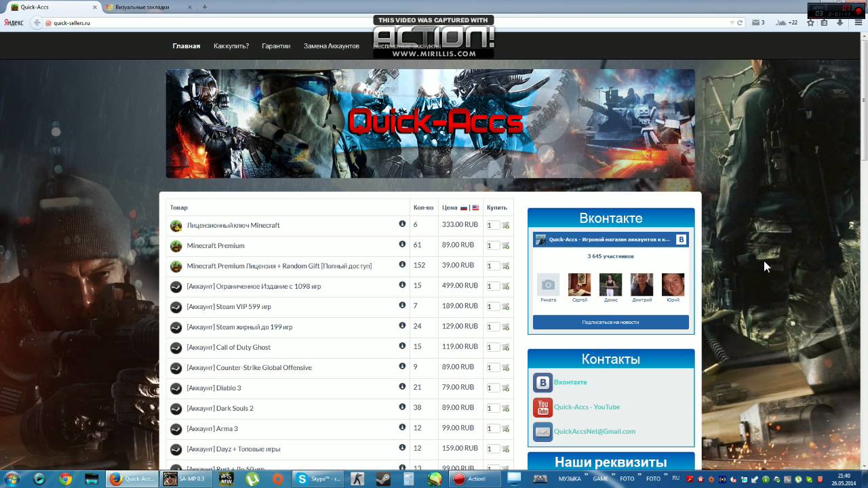This screenshot has width=868, height=488.
Task: Show info for Лицензионный ключ Minecraft
Action: [402, 224]
